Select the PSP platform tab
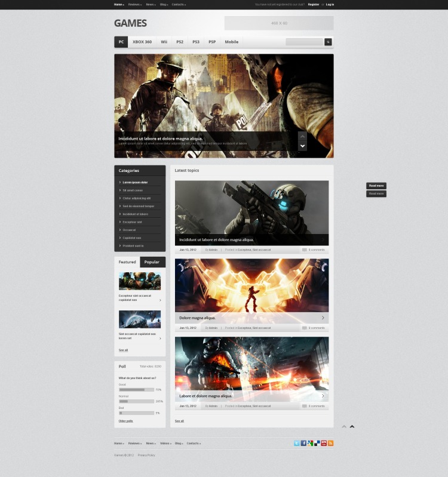The image size is (448, 477). [212, 42]
